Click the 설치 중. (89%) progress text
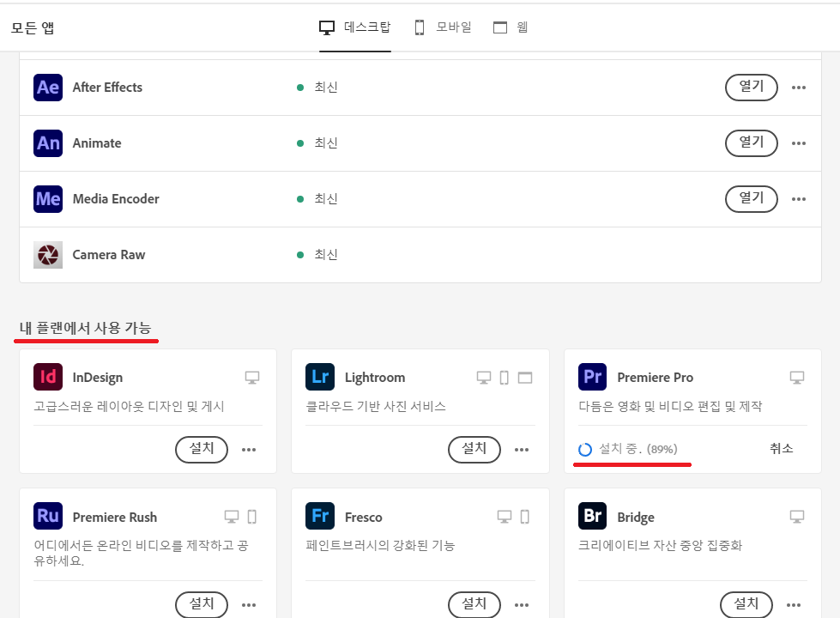The image size is (840, 618). tap(638, 449)
